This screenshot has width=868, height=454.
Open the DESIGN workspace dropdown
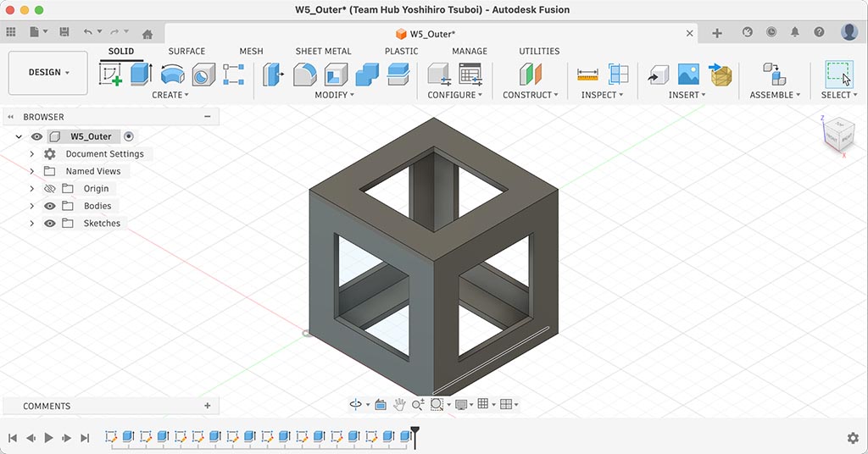click(x=48, y=73)
